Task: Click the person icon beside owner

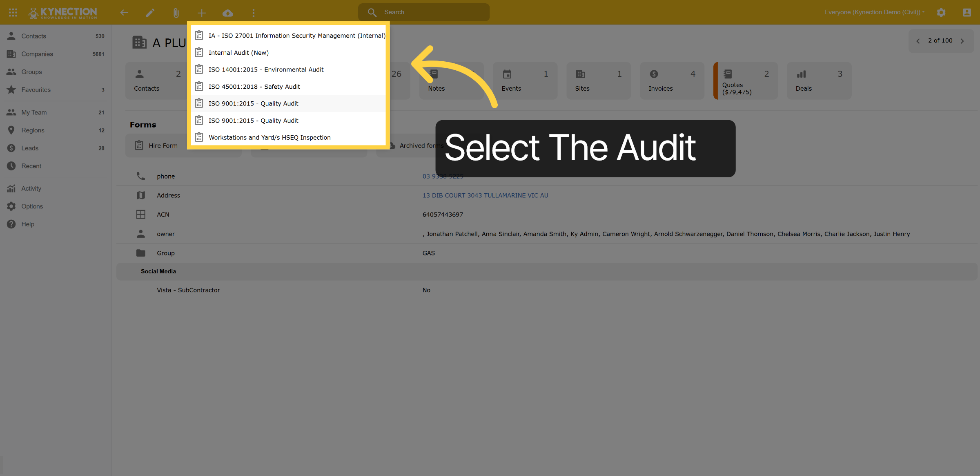Action: (140, 234)
